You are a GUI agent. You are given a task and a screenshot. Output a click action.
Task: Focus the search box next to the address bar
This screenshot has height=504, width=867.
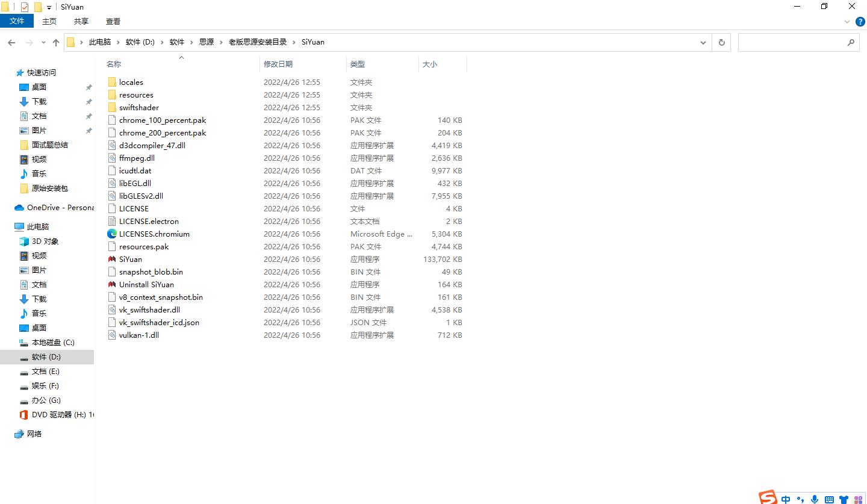[x=798, y=42]
